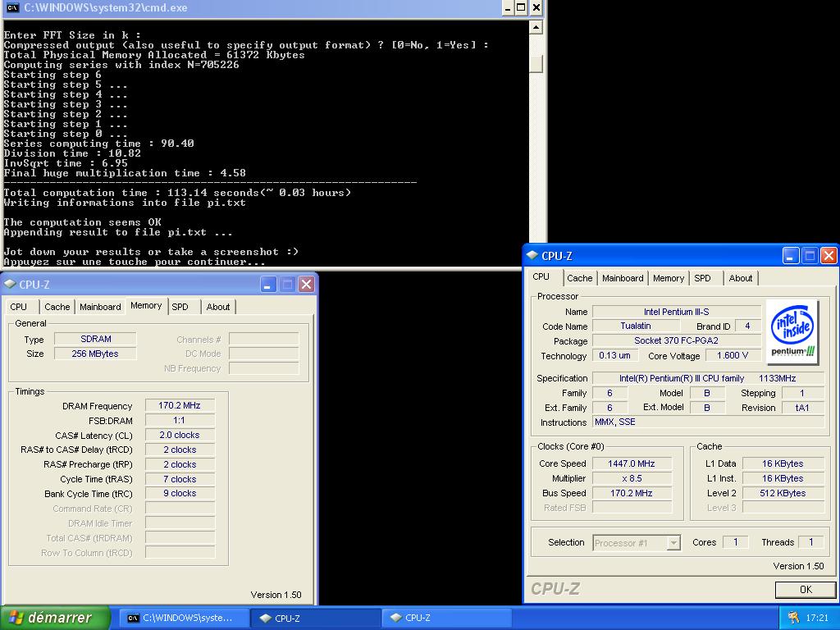Screen dimensions: 840x630
Task: Click the Instructions field MMX, SSE
Action: [x=708, y=422]
